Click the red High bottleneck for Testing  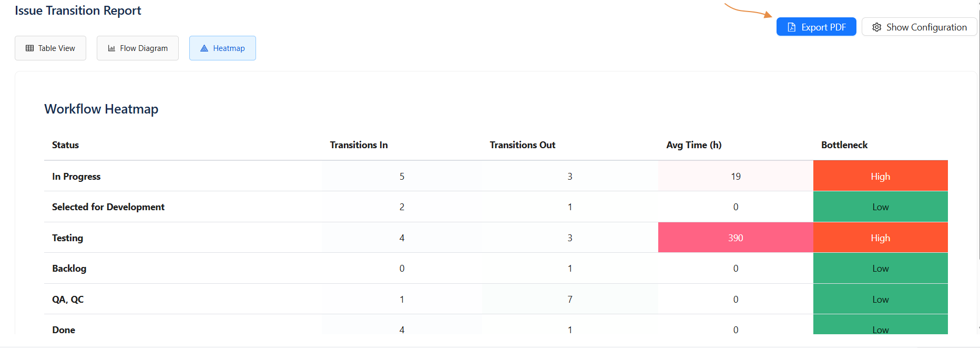click(x=880, y=238)
